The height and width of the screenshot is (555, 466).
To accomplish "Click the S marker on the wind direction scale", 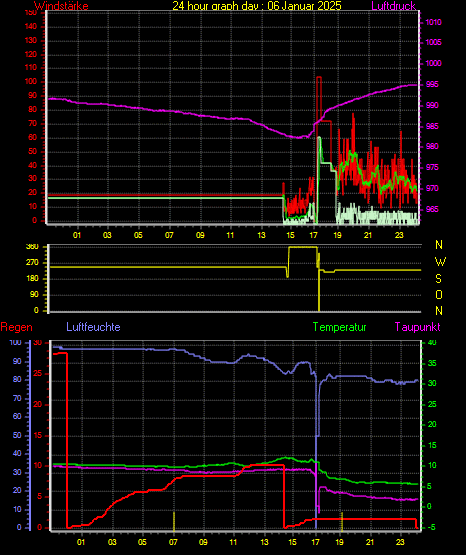I will tap(438, 279).
